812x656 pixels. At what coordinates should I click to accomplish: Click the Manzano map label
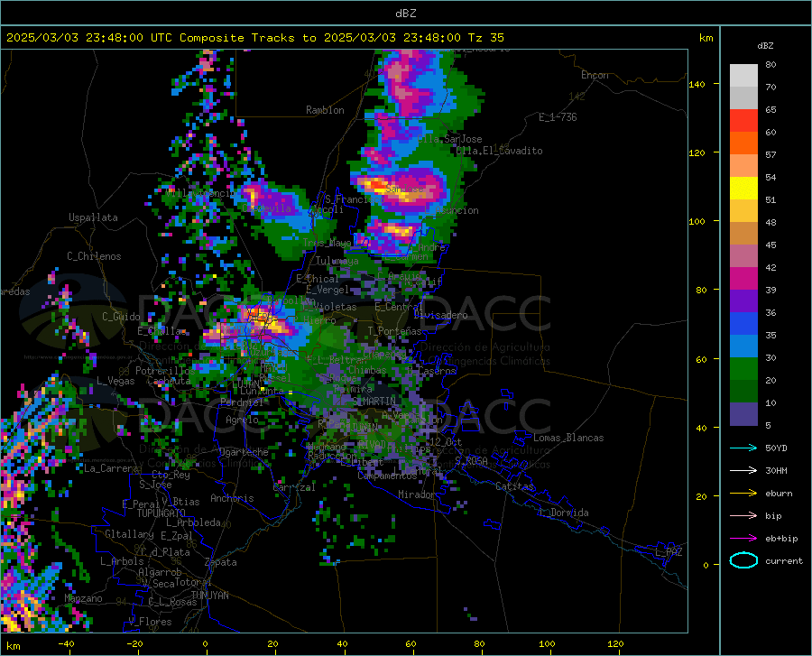(x=83, y=598)
